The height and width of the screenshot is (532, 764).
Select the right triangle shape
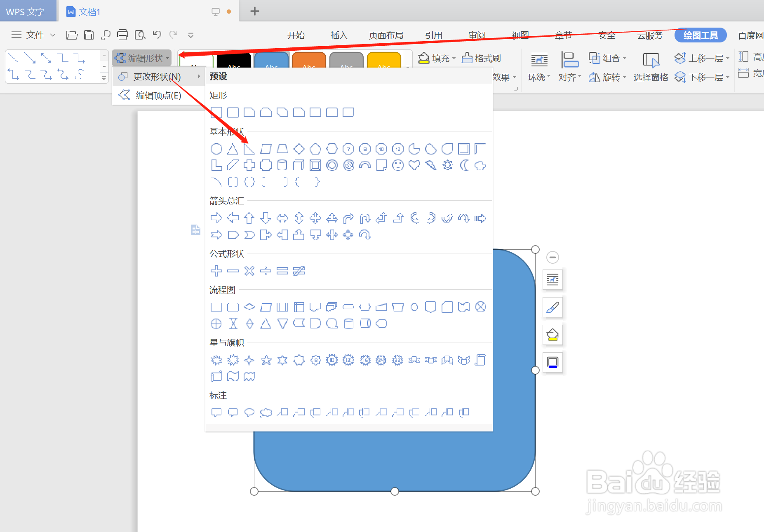click(x=249, y=149)
